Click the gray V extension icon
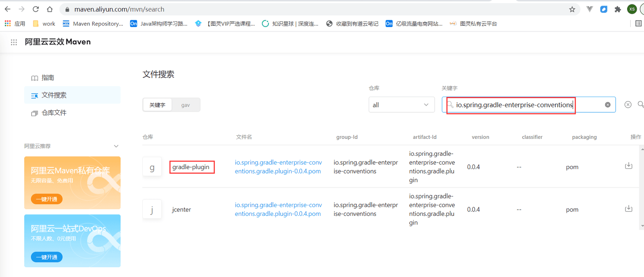This screenshot has height=277, width=644. (x=590, y=9)
